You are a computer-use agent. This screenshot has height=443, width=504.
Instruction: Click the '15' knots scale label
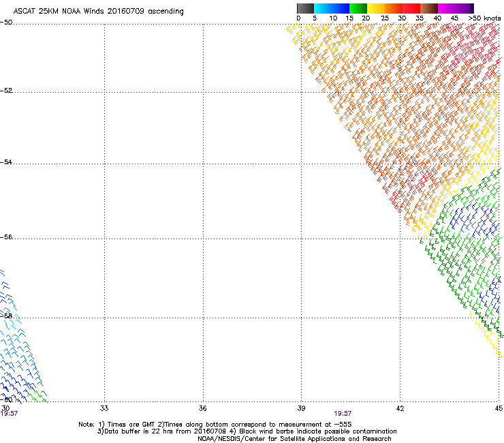tap(349, 18)
